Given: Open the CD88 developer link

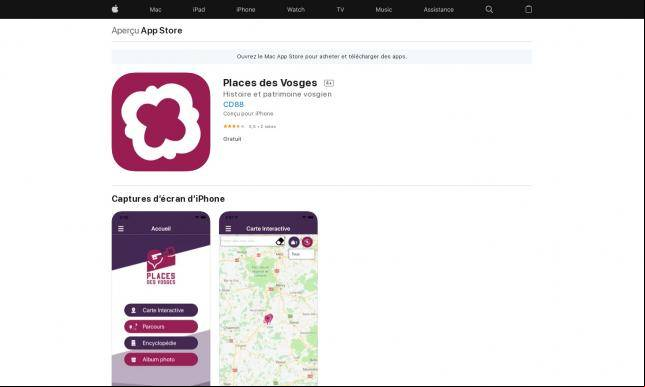Looking at the screenshot, I should tap(233, 104).
